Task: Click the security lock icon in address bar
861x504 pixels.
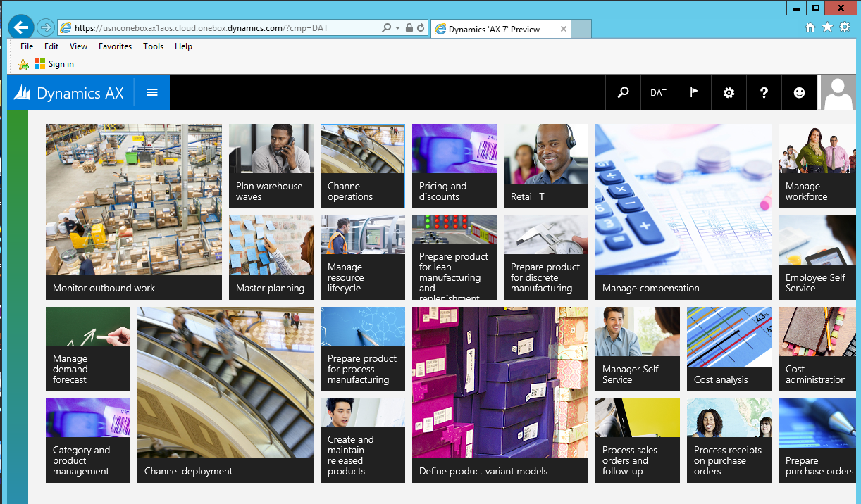Action: pos(409,28)
